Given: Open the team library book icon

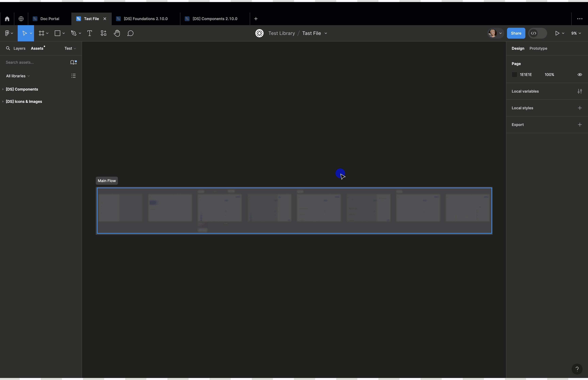Looking at the screenshot, I should [x=73, y=62].
